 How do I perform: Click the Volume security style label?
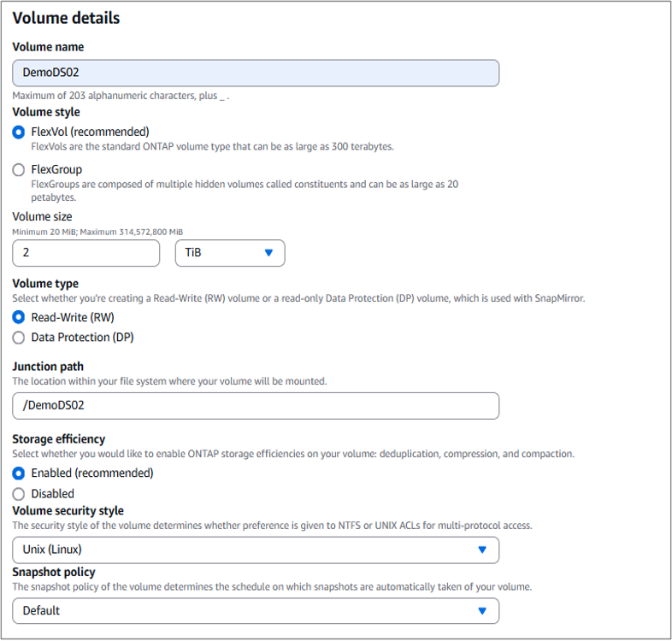click(x=68, y=510)
